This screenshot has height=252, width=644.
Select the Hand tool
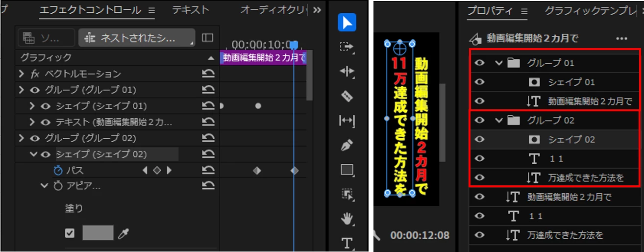coord(347,219)
